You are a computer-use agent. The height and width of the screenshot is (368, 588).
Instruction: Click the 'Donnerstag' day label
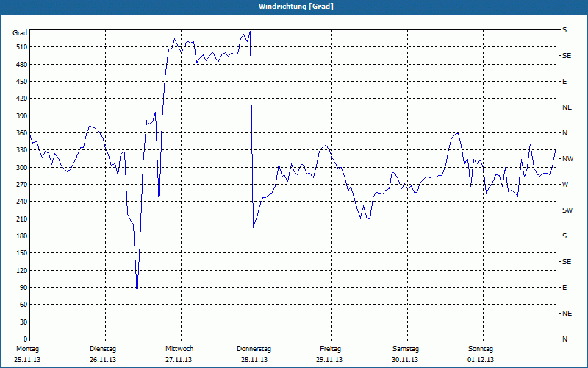(254, 349)
